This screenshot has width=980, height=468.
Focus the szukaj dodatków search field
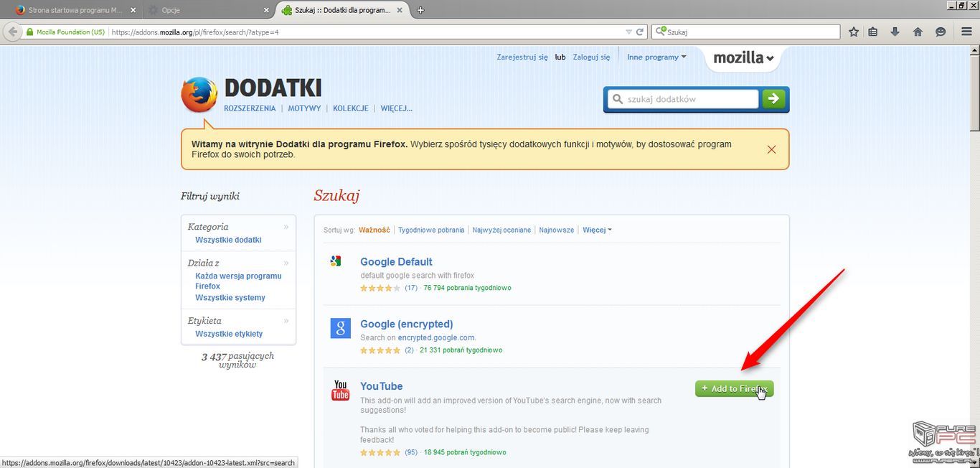683,99
